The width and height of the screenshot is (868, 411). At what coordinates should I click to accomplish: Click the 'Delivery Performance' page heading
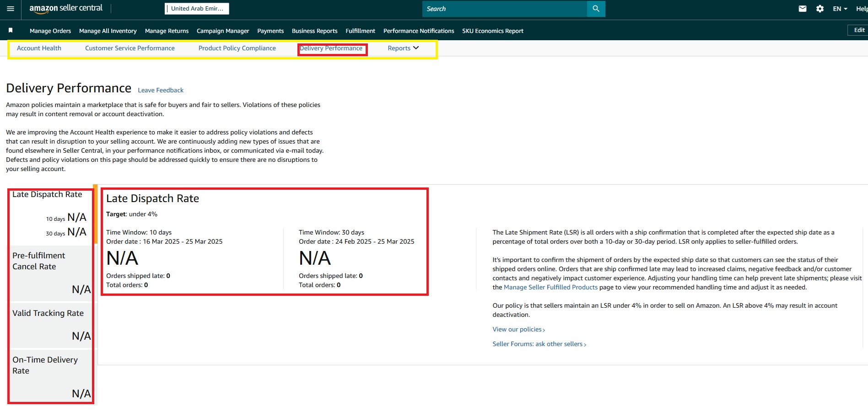tap(69, 88)
